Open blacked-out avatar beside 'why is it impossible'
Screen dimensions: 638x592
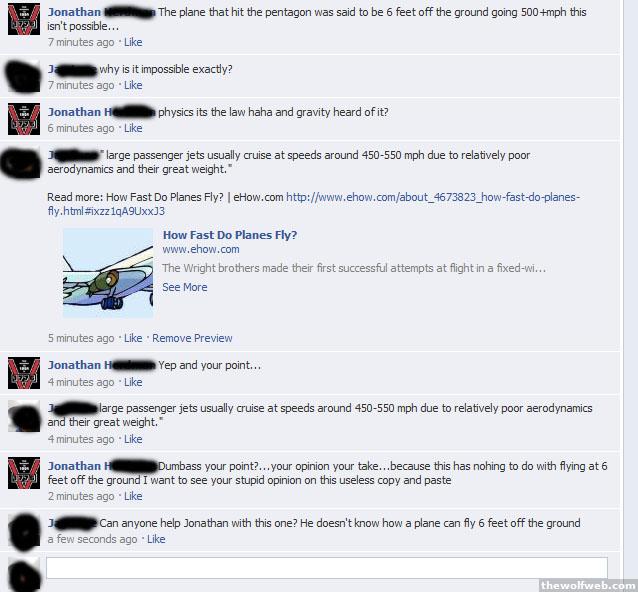(x=23, y=76)
